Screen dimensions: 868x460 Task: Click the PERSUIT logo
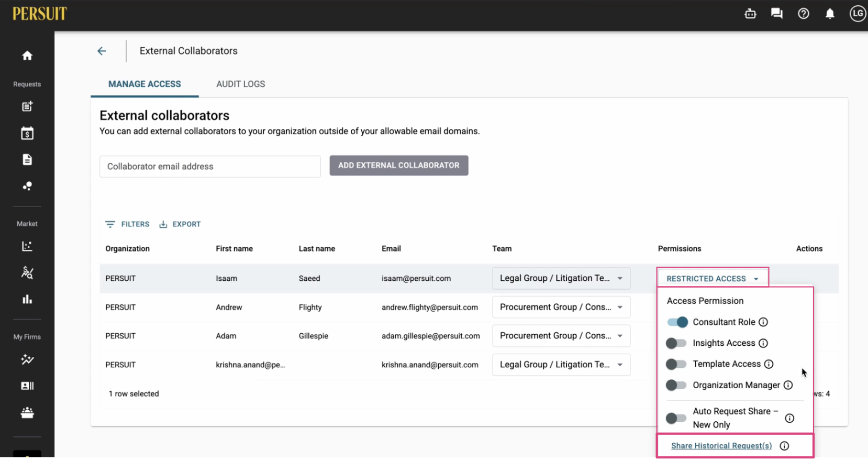[40, 14]
